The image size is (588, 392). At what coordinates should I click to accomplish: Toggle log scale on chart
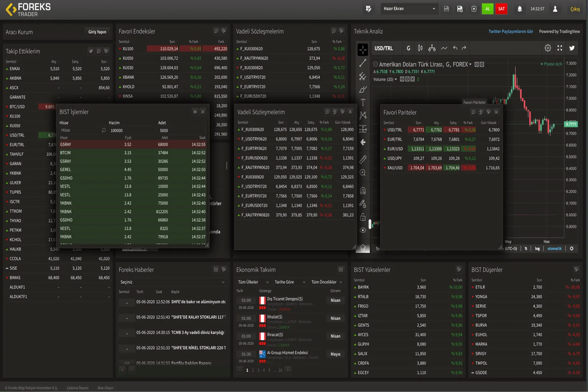[x=537, y=249]
